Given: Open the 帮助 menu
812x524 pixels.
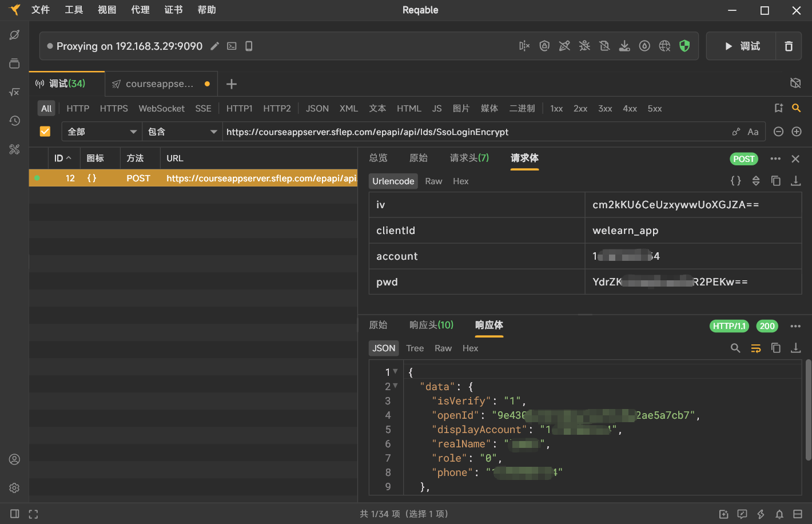Looking at the screenshot, I should pyautogui.click(x=206, y=10).
